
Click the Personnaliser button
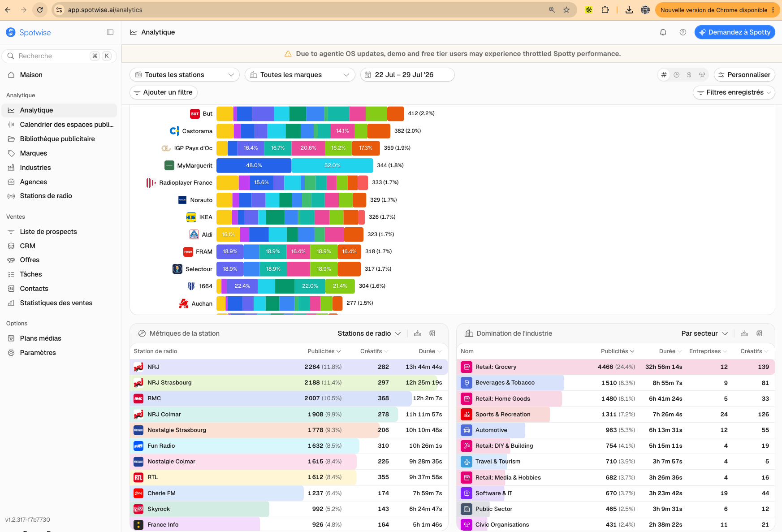tap(744, 75)
